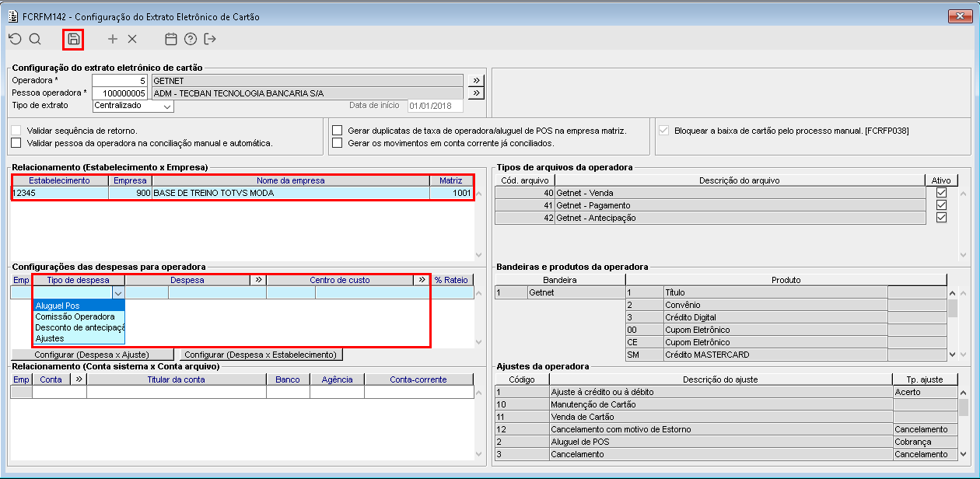This screenshot has height=479, width=980.
Task: Select the Getnet bandeira row
Action: (x=560, y=292)
